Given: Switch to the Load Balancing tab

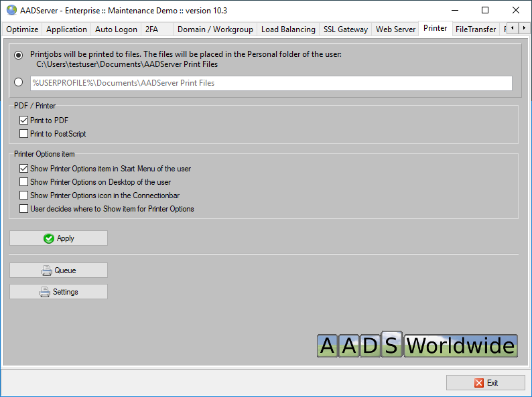Looking at the screenshot, I should click(288, 29).
